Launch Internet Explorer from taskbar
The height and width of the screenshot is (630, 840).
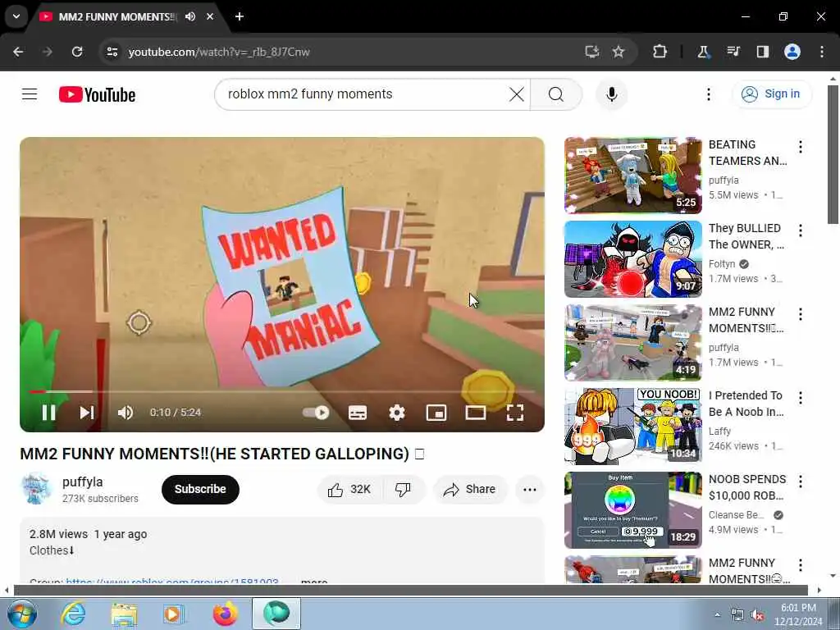click(x=72, y=614)
